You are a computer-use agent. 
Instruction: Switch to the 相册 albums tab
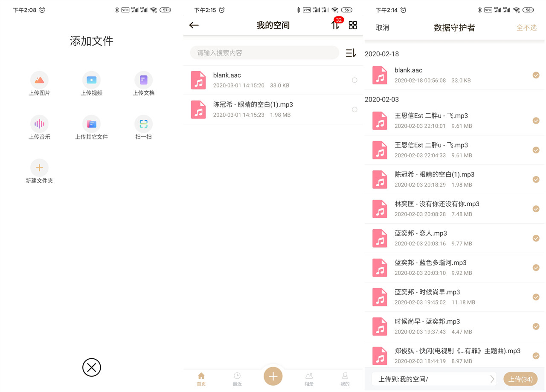pyautogui.click(x=309, y=379)
